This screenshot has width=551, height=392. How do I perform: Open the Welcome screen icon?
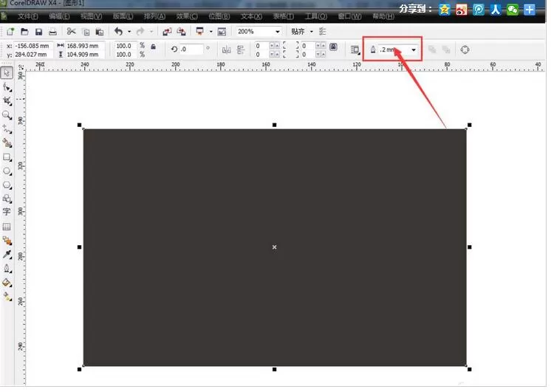222,32
